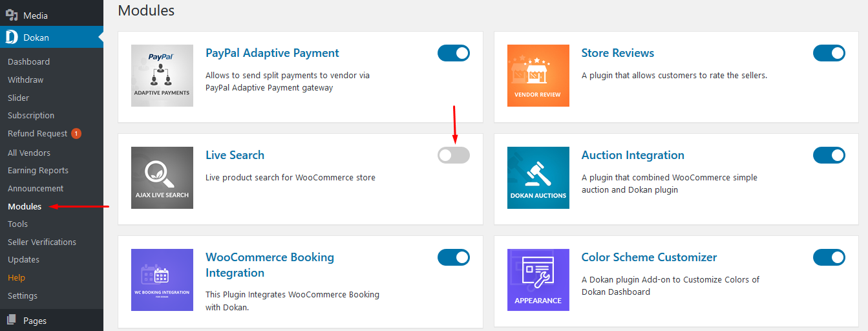
Task: Open the Refund Request submenu item
Action: coord(37,134)
